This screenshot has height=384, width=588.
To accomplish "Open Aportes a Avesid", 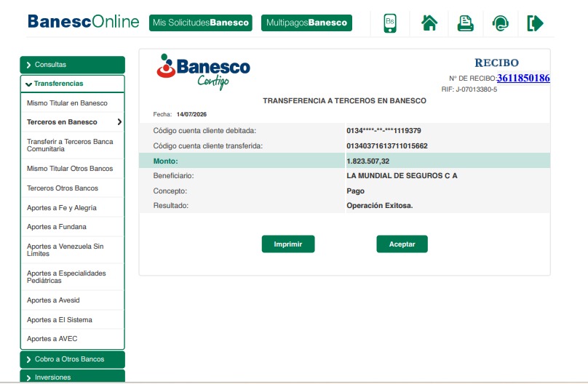I will coord(72,300).
